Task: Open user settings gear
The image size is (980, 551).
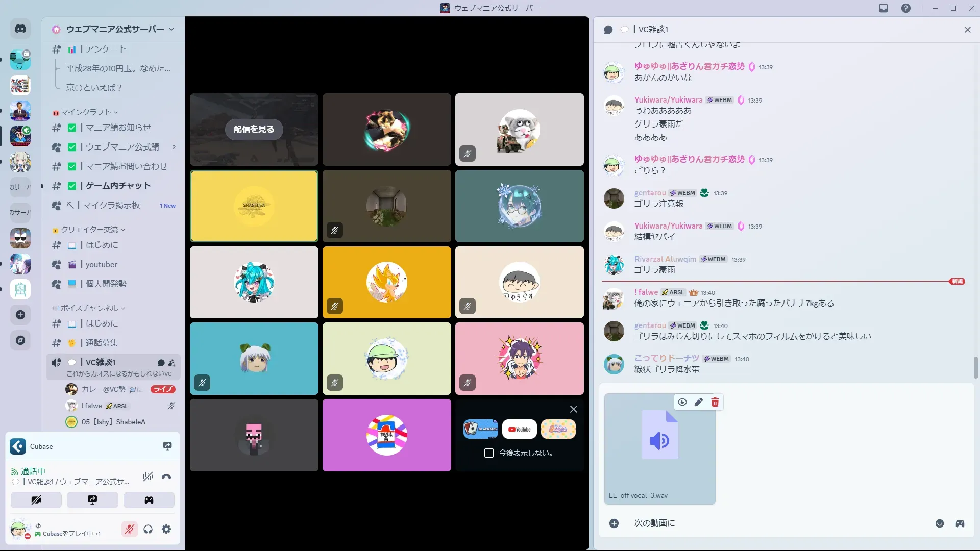Action: point(166,530)
